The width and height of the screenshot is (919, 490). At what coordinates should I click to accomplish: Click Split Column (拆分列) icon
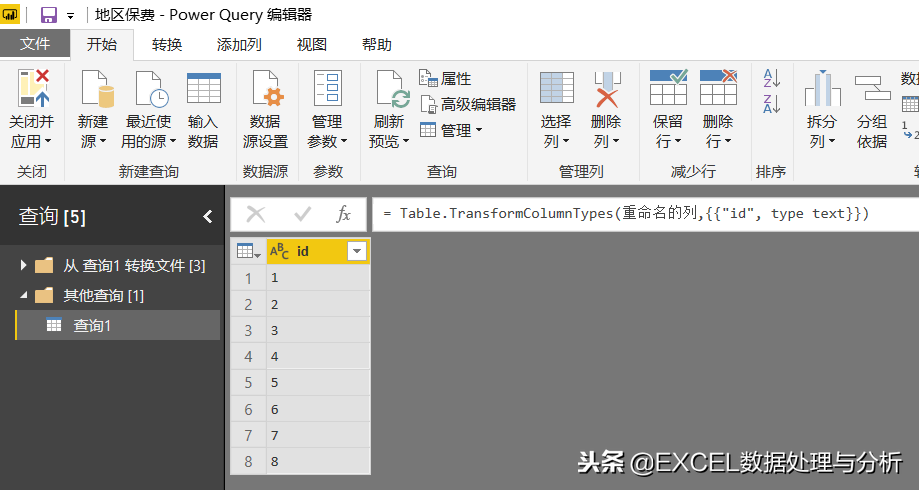click(x=822, y=89)
